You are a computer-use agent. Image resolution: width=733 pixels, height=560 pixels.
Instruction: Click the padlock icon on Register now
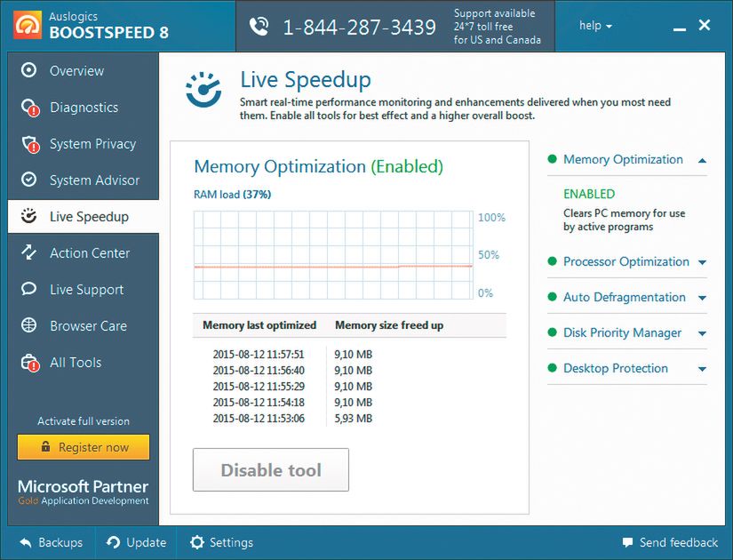click(45, 446)
